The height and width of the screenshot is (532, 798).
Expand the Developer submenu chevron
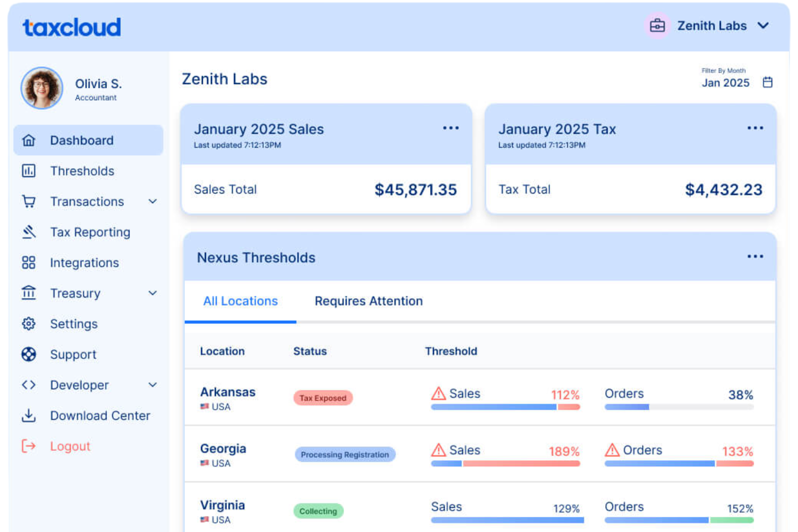[x=153, y=385]
